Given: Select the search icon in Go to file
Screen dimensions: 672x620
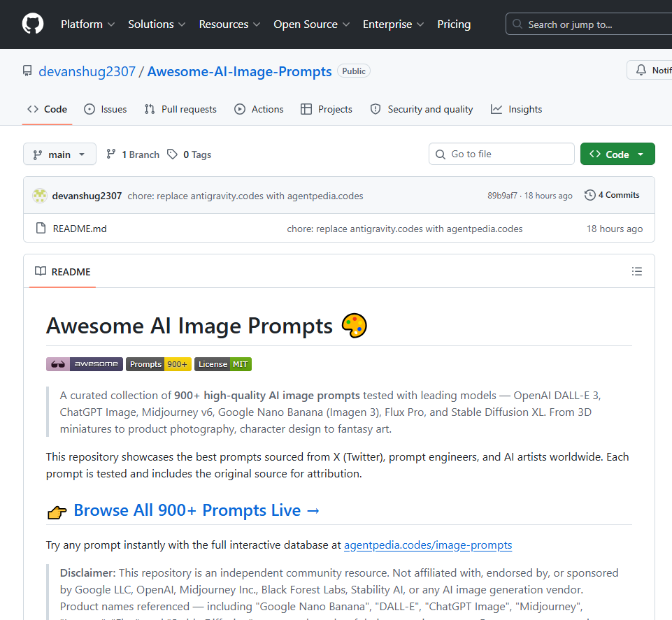Looking at the screenshot, I should 440,154.
